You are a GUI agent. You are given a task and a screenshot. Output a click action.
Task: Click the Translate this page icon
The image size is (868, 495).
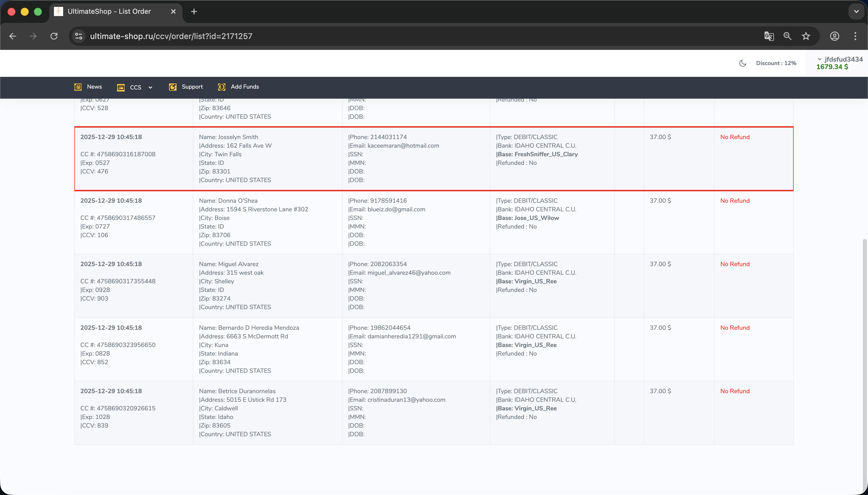point(769,36)
